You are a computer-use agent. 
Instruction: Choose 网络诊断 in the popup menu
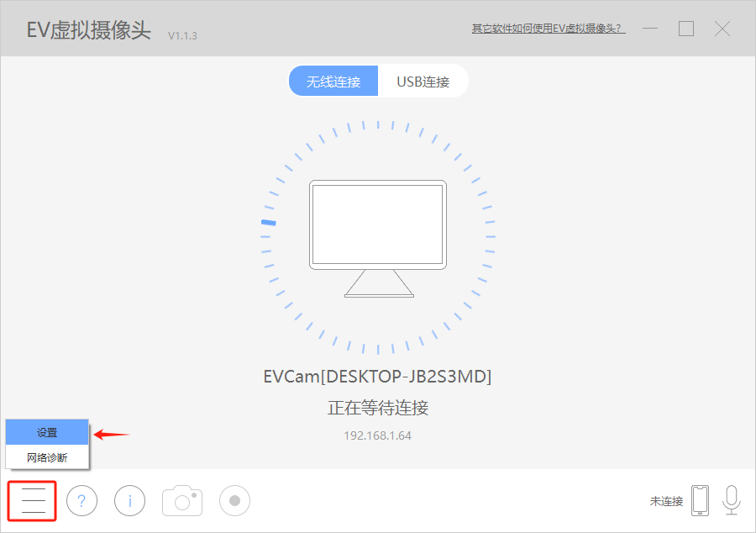tap(47, 457)
